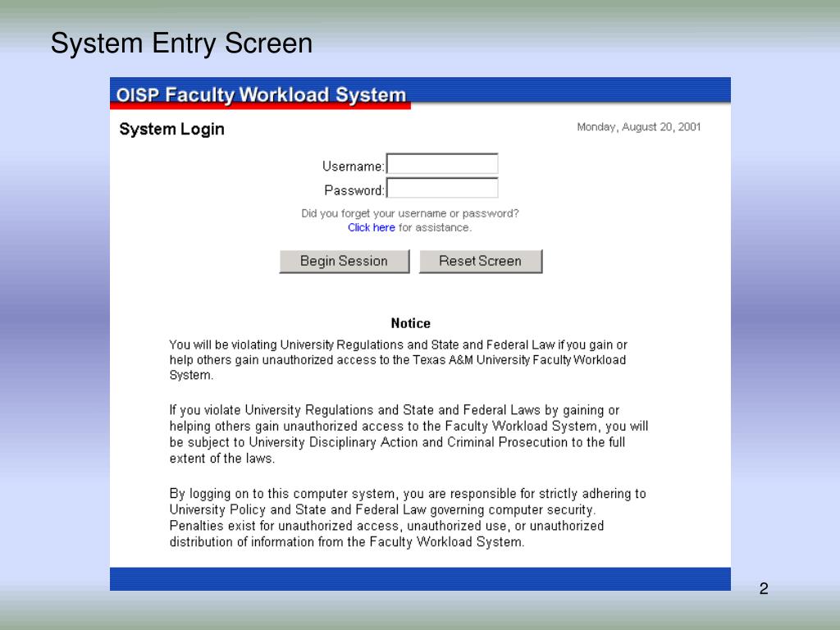The height and width of the screenshot is (630, 840).
Task: Click "Did you forget your username or password?" text
Action: 410,213
